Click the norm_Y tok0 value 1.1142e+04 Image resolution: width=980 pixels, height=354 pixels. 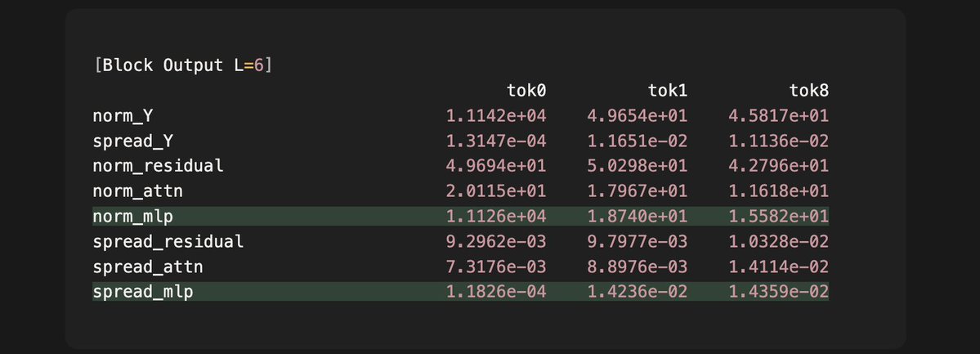(x=496, y=116)
